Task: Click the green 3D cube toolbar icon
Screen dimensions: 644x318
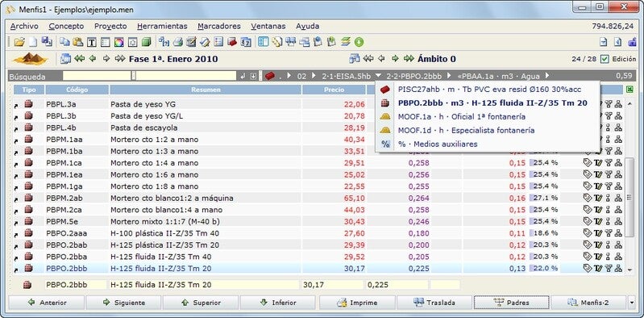Action: 146,42
